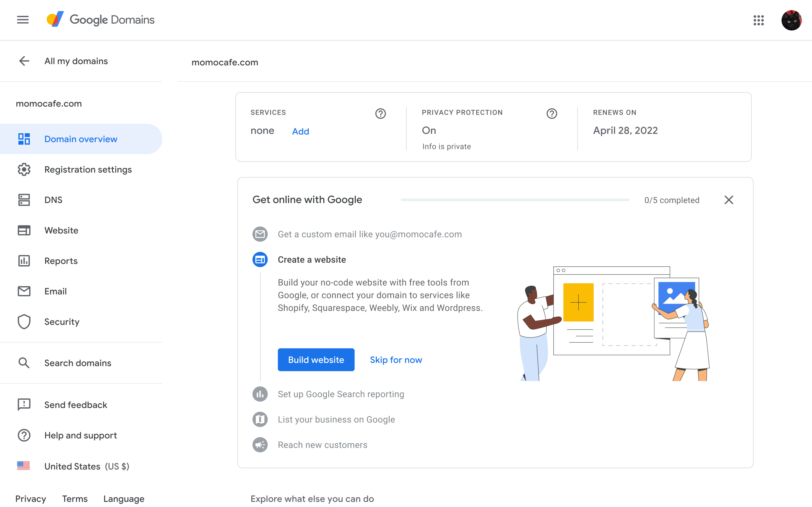
Task: Open Search domains
Action: 81,363
